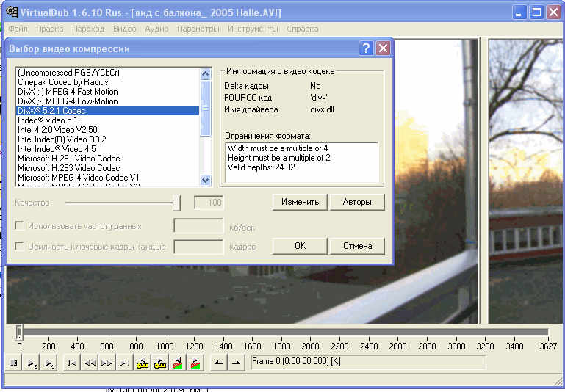Image resolution: width=565 pixels, height=392 pixels.
Task: Go to next keyframe (right key icon)
Action: pyautogui.click(x=159, y=363)
